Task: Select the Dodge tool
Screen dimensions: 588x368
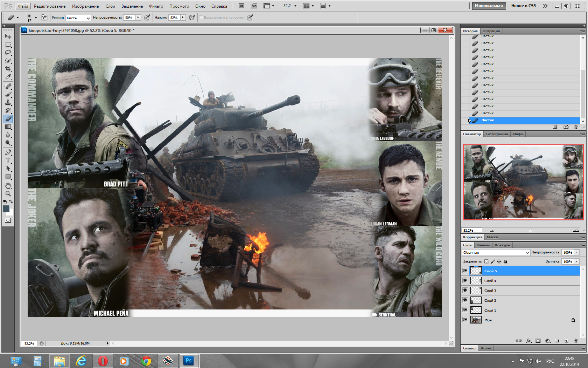Action: point(8,143)
